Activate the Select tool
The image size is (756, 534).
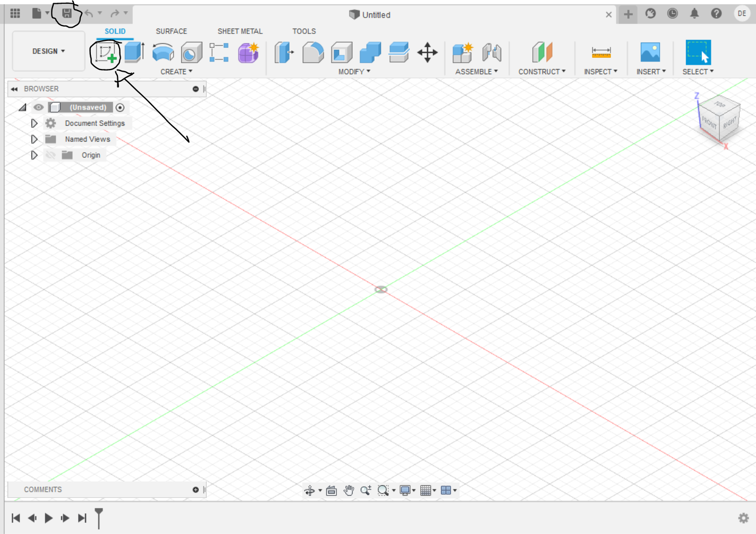point(698,52)
